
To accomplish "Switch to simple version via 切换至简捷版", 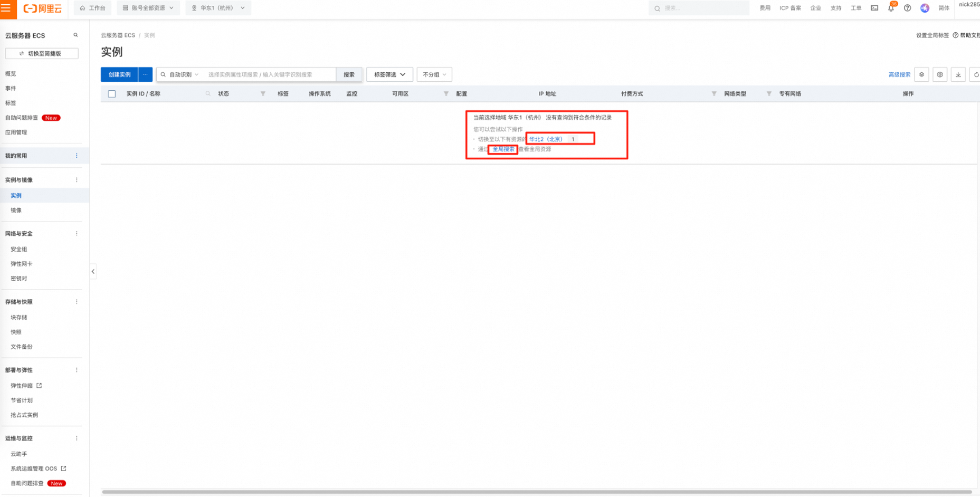I will click(42, 53).
